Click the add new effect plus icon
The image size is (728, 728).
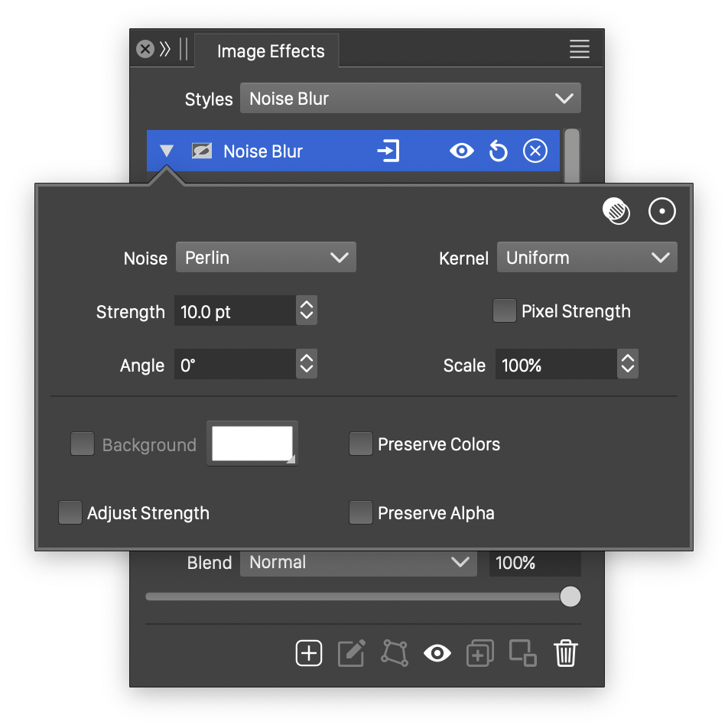(x=309, y=653)
